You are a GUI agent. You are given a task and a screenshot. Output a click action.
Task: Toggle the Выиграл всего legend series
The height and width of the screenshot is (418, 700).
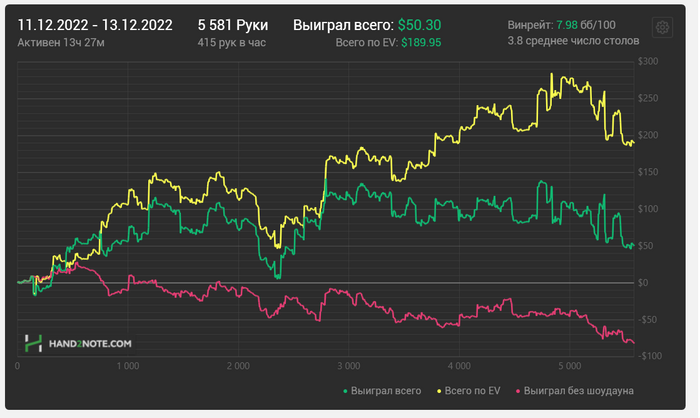(382, 391)
